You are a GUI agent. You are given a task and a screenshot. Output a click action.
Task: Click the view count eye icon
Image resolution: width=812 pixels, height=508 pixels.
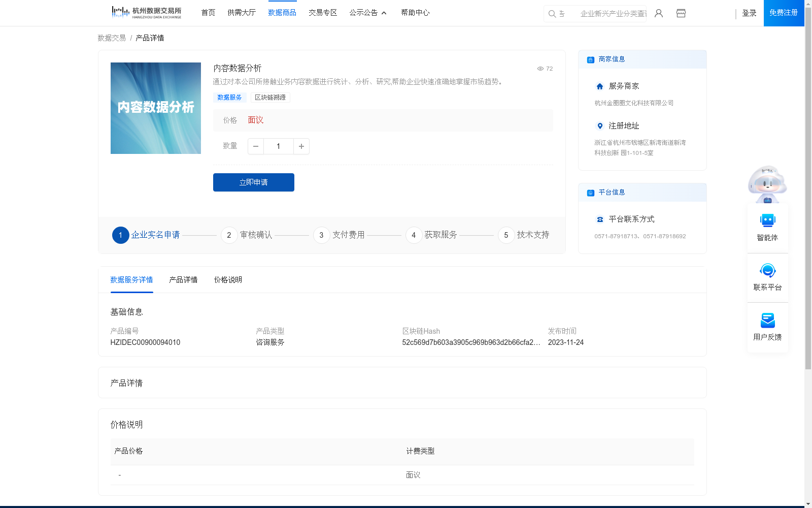tap(540, 69)
